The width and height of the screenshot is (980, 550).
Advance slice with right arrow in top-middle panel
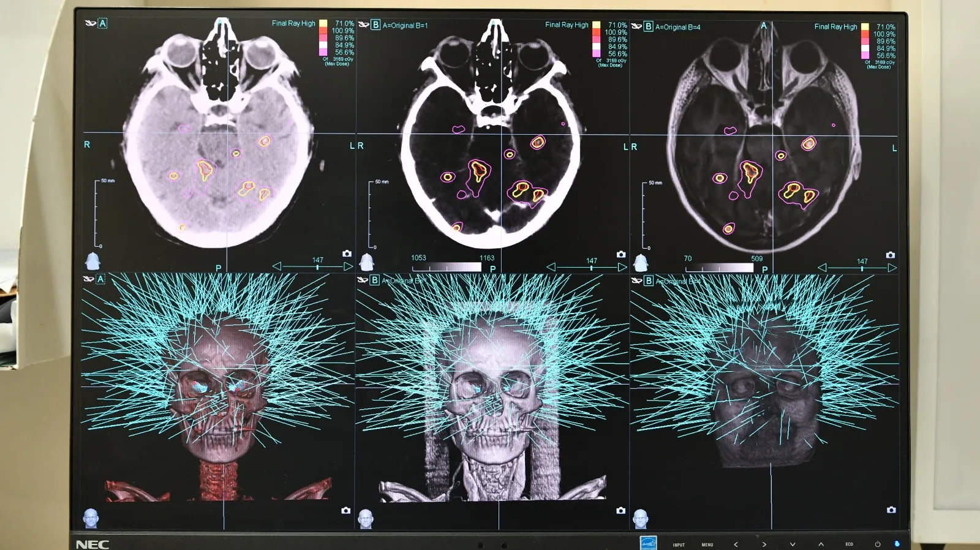click(x=622, y=267)
